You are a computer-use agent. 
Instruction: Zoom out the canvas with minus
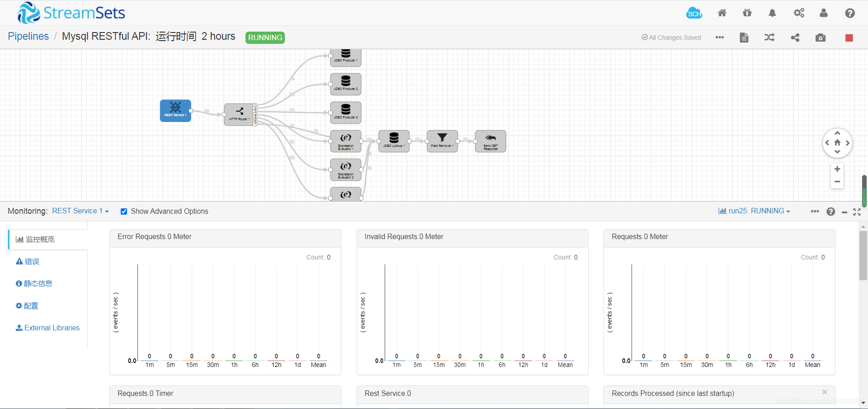[x=837, y=181]
